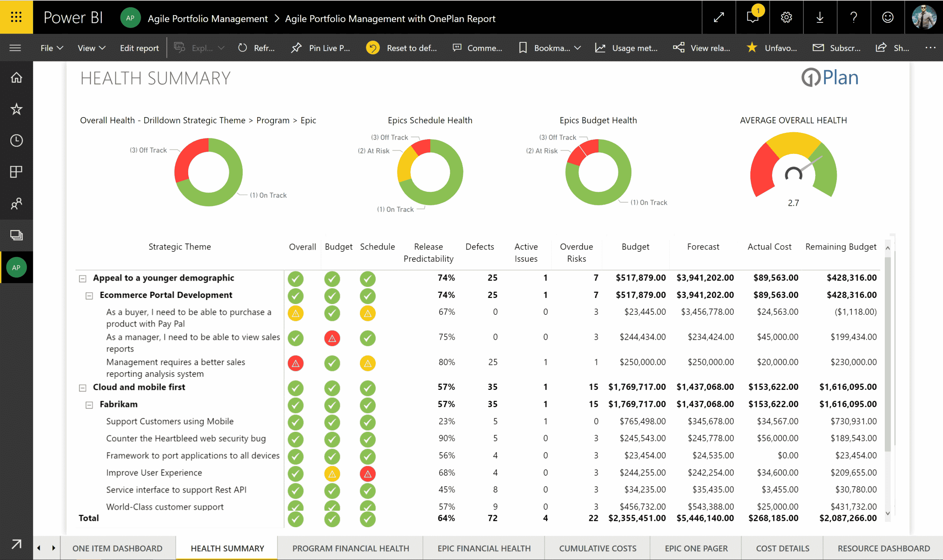943x560 pixels.
Task: Click Agile Portfolio Management breadcrumb link
Action: click(208, 18)
